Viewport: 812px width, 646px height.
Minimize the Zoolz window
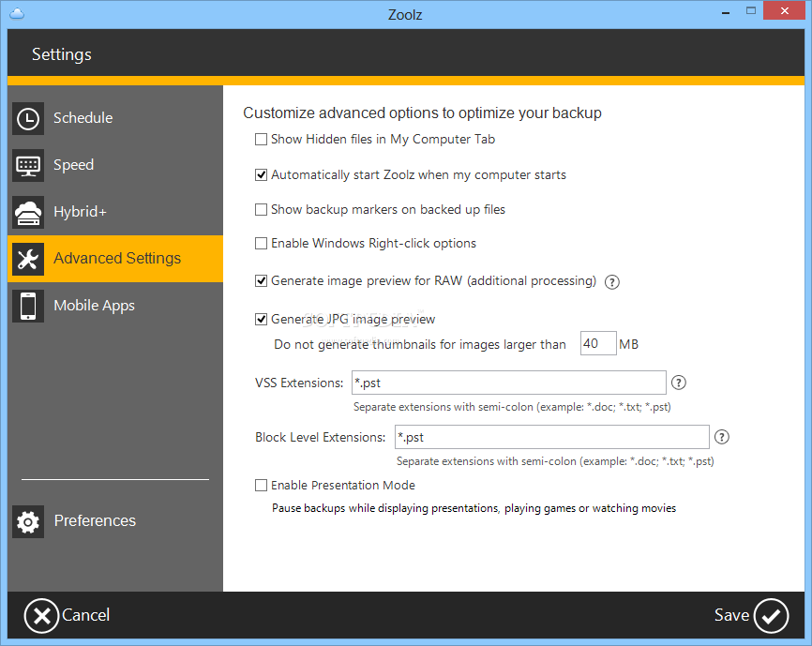(x=726, y=11)
